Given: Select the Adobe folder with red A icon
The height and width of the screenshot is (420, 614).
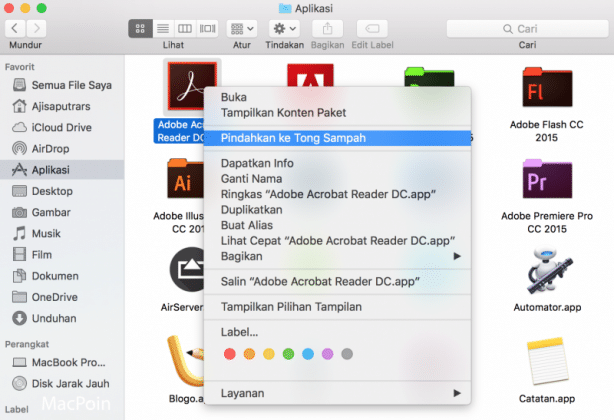Looking at the screenshot, I should tap(310, 75).
